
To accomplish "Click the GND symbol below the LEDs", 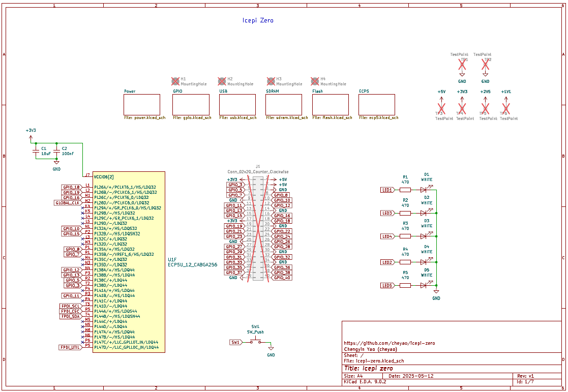I will tap(436, 292).
